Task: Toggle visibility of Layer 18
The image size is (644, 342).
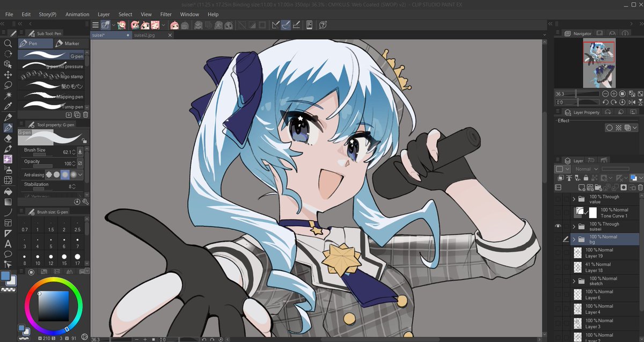Action: point(559,267)
